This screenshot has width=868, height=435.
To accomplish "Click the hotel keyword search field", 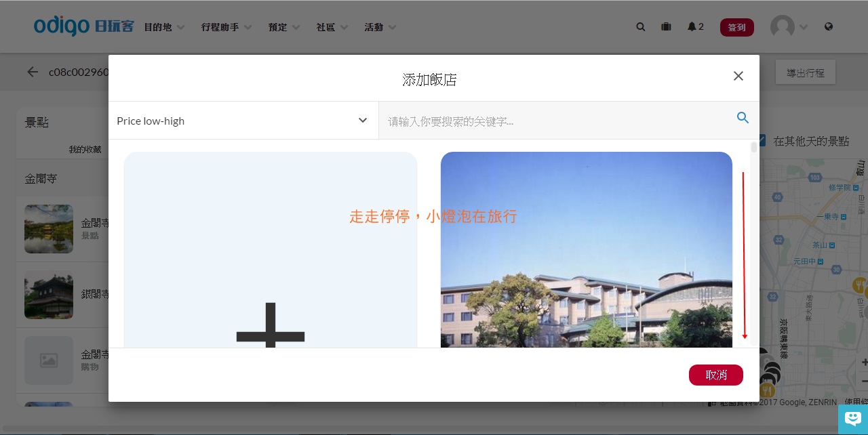I will (556, 121).
